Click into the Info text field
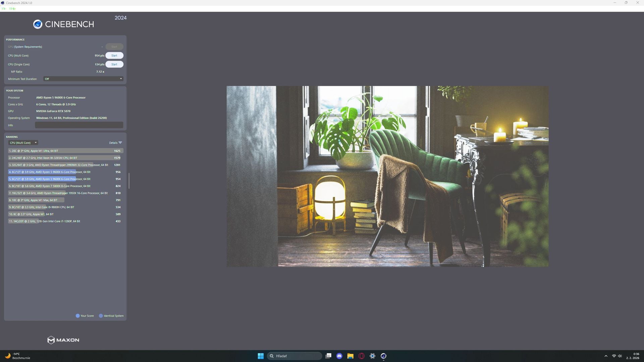Viewport: 644px width, 362px height. point(79,125)
